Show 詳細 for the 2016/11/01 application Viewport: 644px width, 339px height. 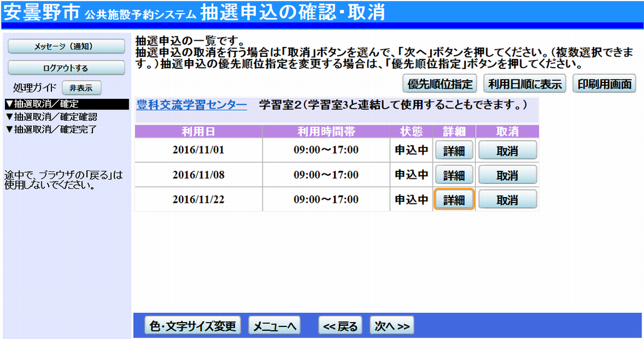[454, 150]
